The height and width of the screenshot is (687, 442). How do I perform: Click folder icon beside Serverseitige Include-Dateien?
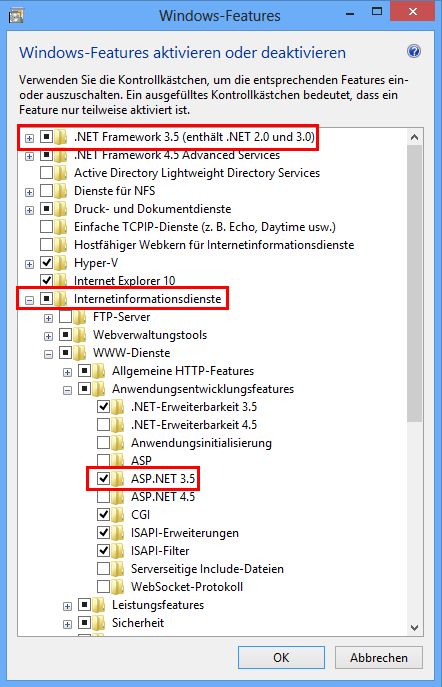pyautogui.click(x=117, y=568)
